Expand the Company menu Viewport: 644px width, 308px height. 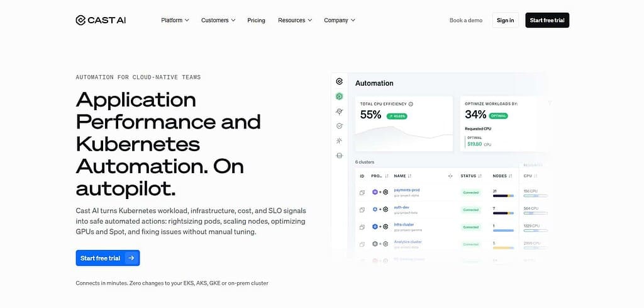[340, 20]
